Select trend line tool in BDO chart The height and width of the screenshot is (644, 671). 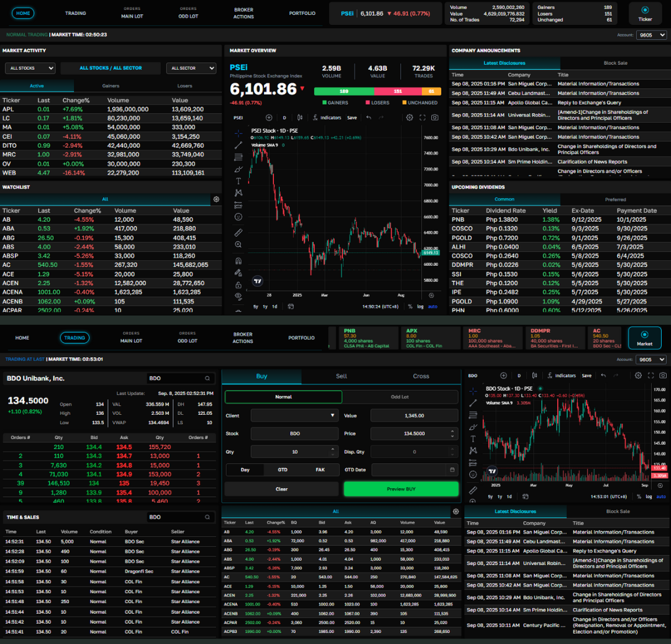(x=473, y=403)
